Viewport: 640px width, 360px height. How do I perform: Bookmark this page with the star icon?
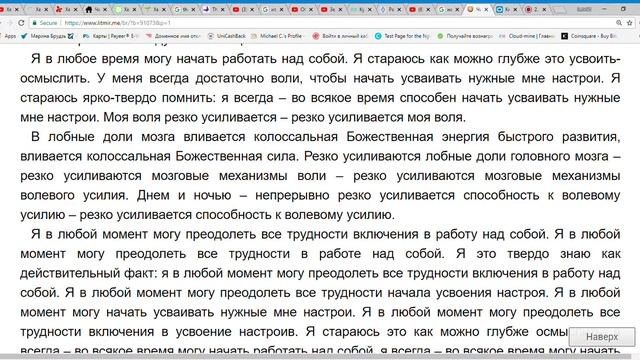[630, 23]
